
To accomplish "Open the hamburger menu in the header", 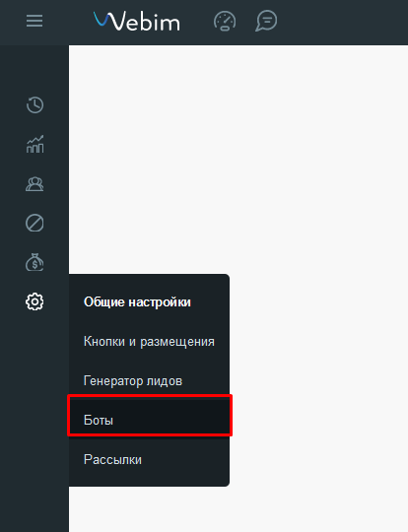I will (34, 21).
